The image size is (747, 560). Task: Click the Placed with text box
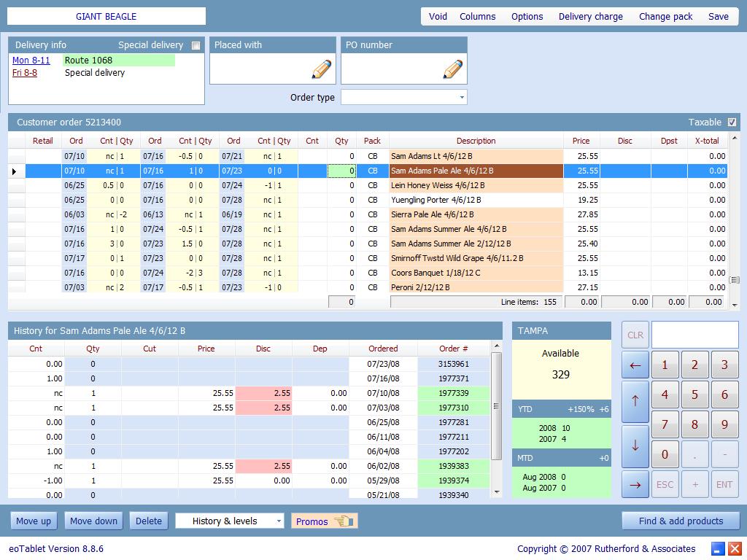tap(273, 69)
